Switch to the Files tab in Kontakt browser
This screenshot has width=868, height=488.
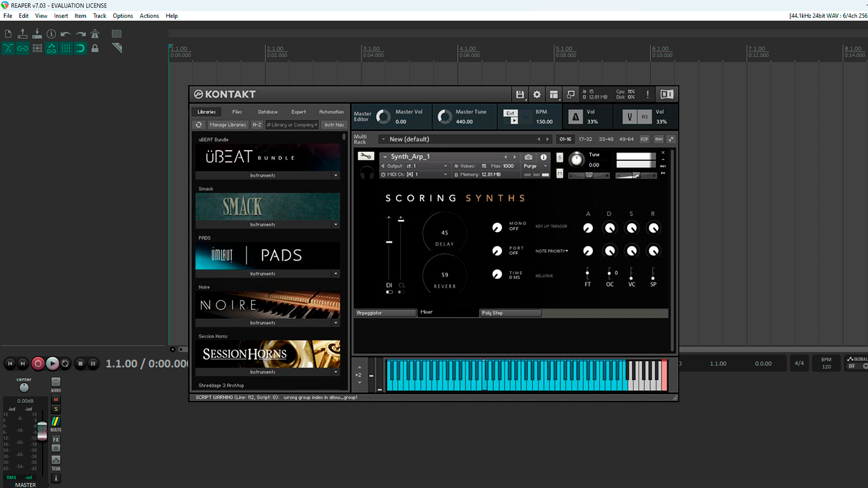pos(237,112)
